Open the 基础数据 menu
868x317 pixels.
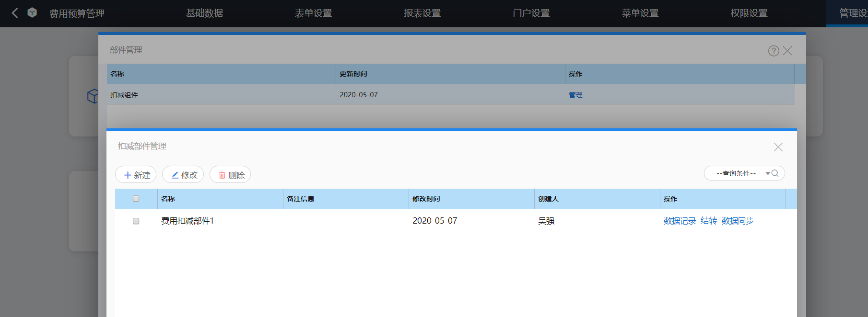tap(205, 13)
